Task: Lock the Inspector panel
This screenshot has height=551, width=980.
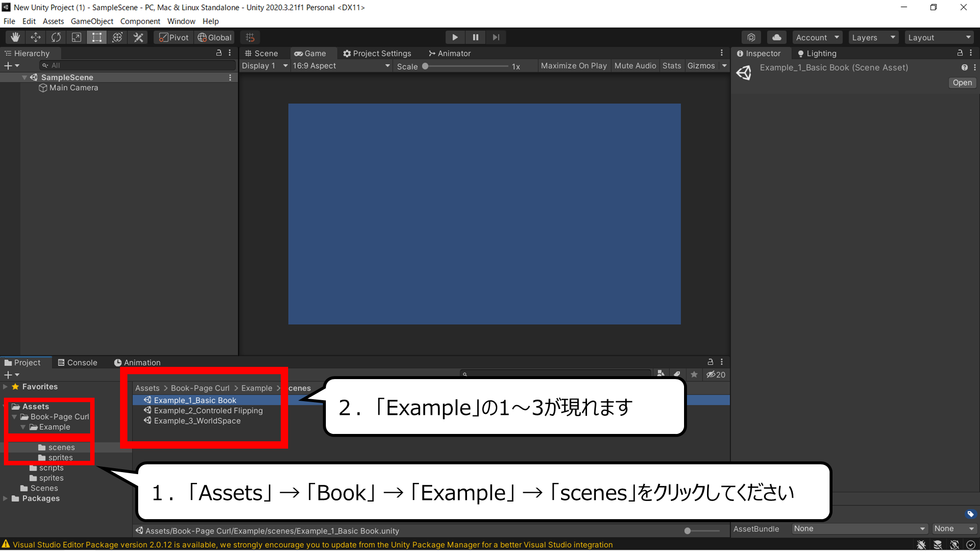Action: click(x=960, y=53)
